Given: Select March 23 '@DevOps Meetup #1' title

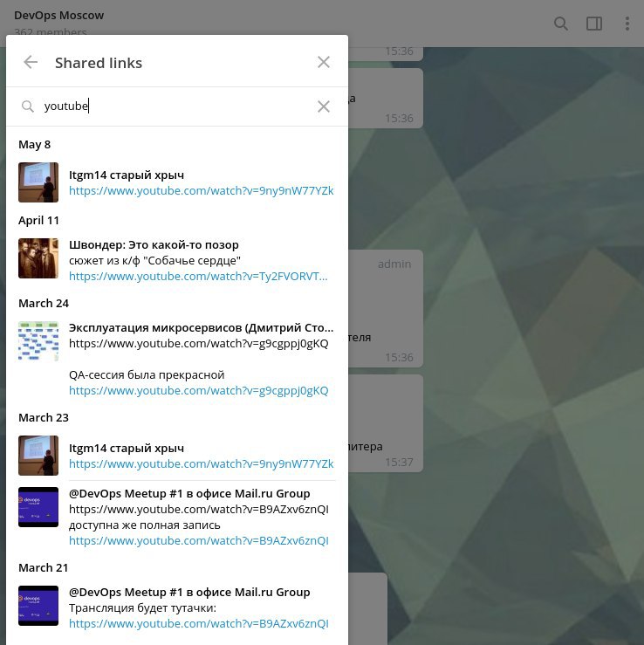Looking at the screenshot, I should [x=189, y=494].
